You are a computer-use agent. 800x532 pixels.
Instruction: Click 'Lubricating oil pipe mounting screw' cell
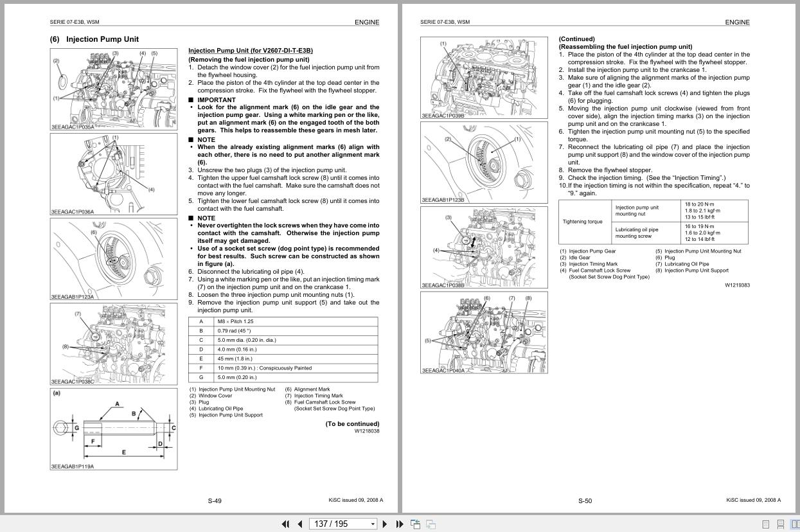(x=646, y=233)
